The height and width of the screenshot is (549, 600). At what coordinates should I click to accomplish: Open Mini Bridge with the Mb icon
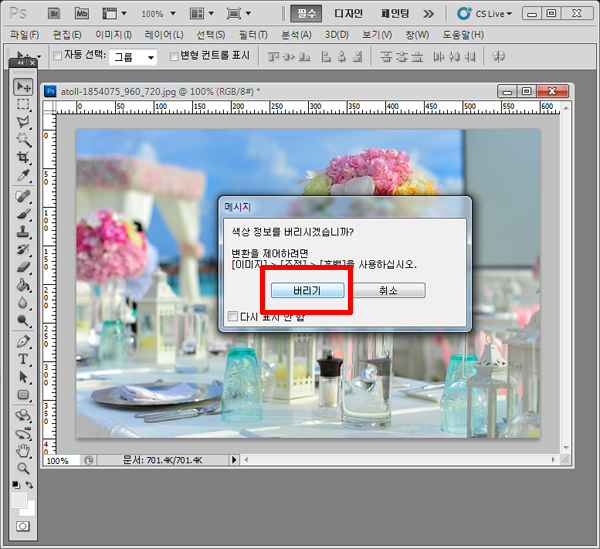point(82,14)
